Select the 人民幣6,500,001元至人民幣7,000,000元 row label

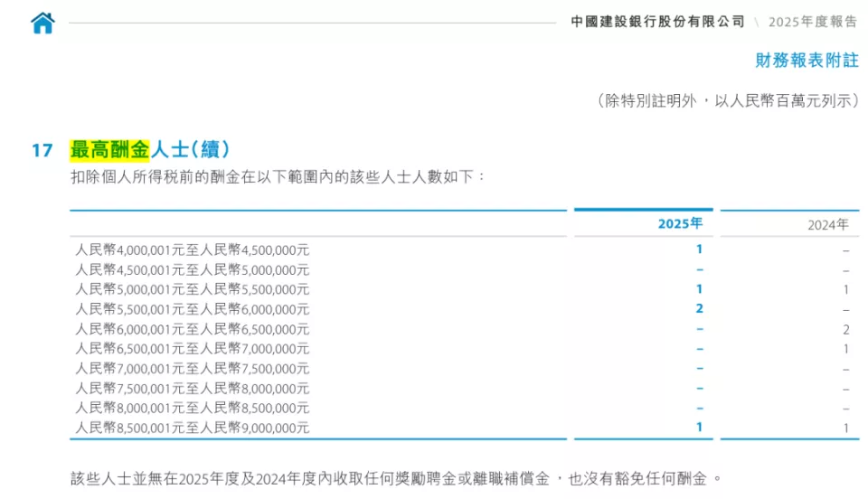tap(192, 349)
